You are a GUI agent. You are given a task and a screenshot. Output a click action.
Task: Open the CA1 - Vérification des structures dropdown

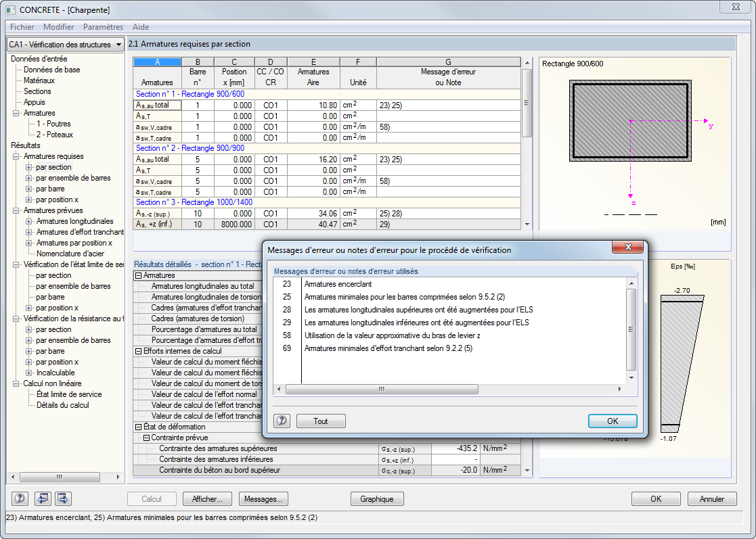(66, 45)
